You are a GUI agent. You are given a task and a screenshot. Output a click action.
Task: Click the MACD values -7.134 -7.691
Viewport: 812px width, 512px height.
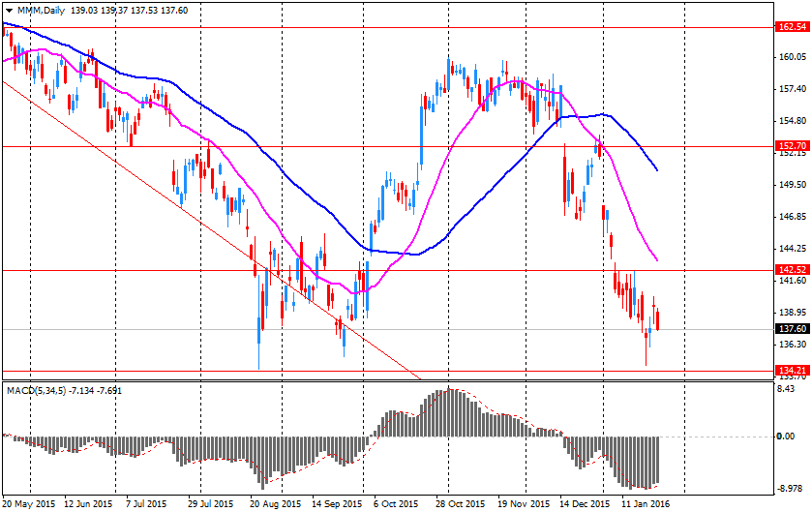(96, 390)
